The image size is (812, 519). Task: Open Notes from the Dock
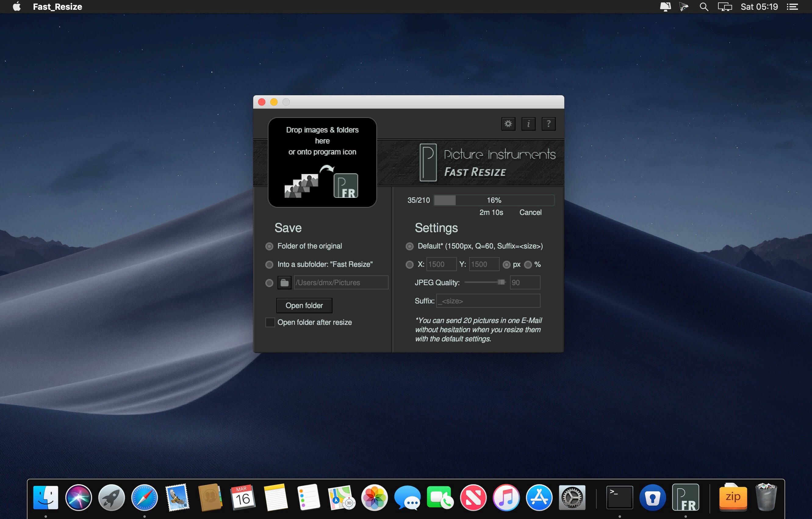(x=276, y=497)
